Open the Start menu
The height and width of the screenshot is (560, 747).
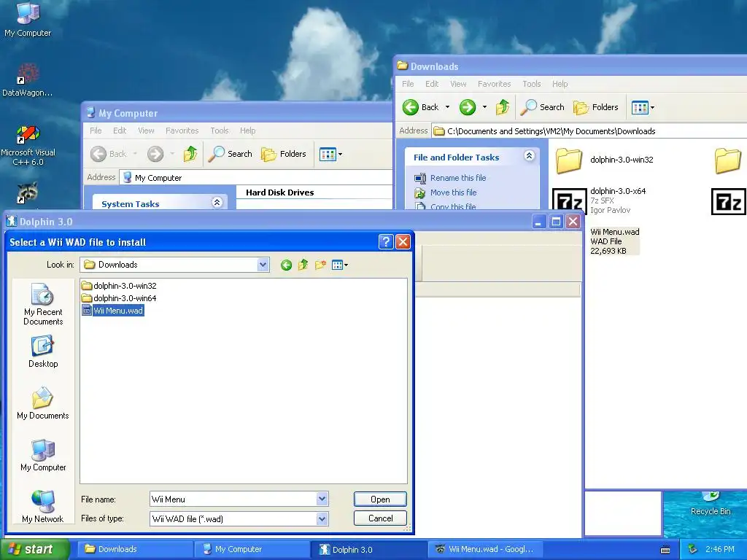[34, 549]
